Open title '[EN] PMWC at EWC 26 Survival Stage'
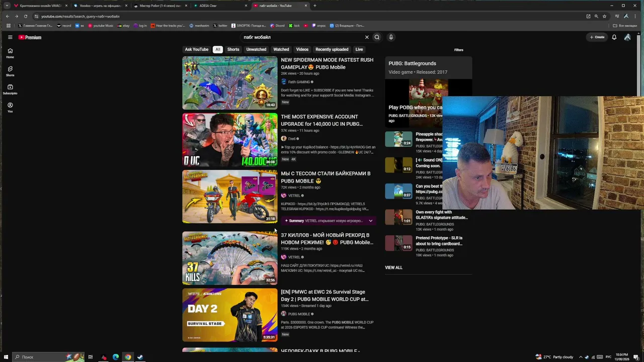The width and height of the screenshot is (644, 362). click(325, 296)
